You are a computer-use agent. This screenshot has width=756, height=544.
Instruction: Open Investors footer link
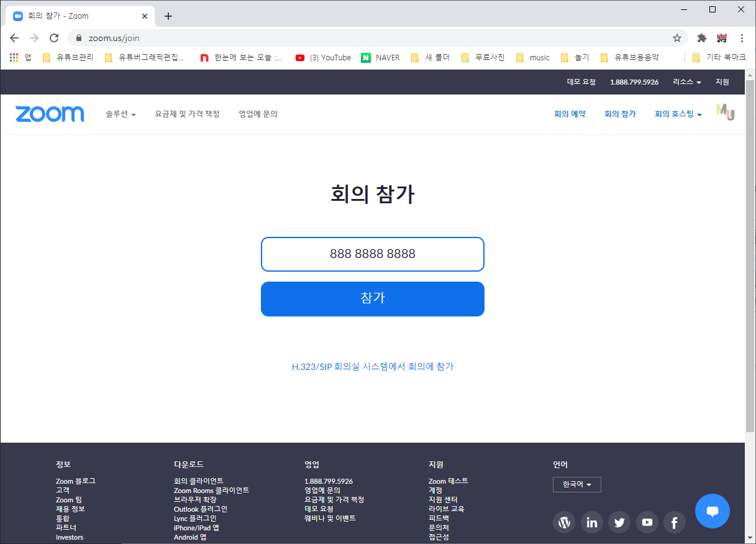(x=70, y=537)
